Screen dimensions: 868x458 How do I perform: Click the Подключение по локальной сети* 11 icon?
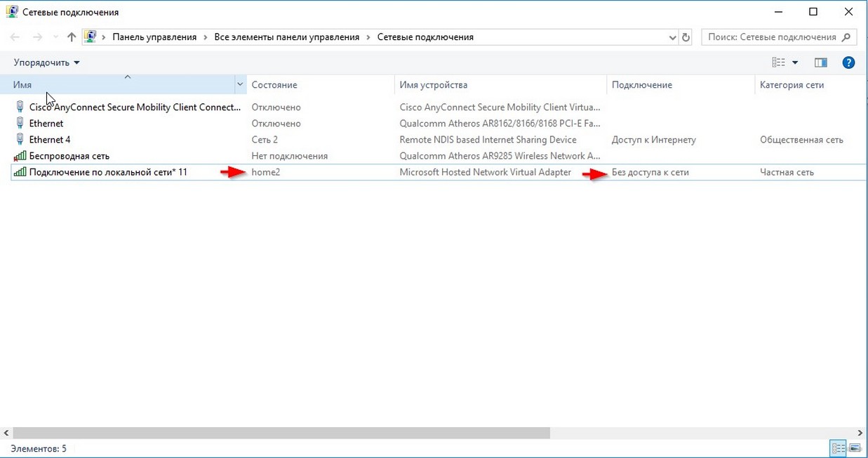click(20, 172)
